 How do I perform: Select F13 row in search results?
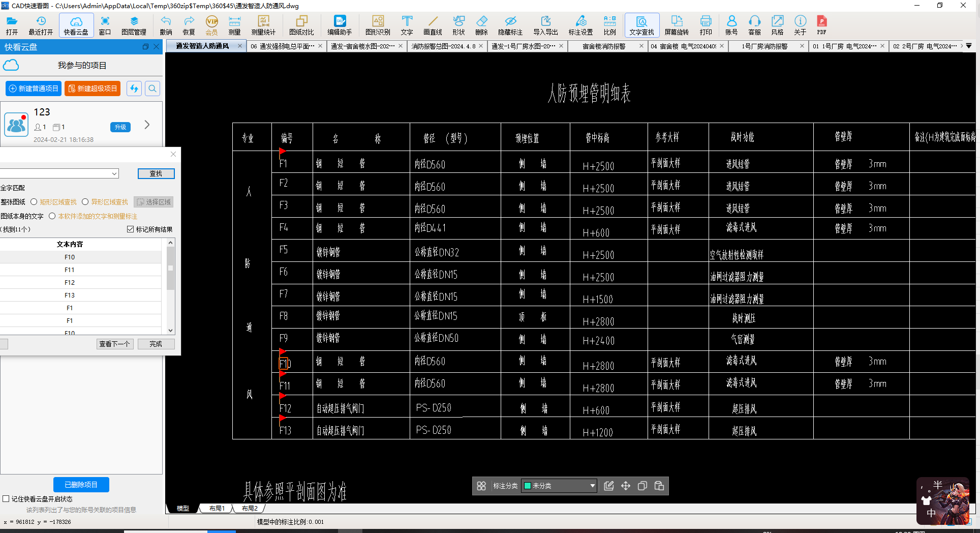(81, 295)
